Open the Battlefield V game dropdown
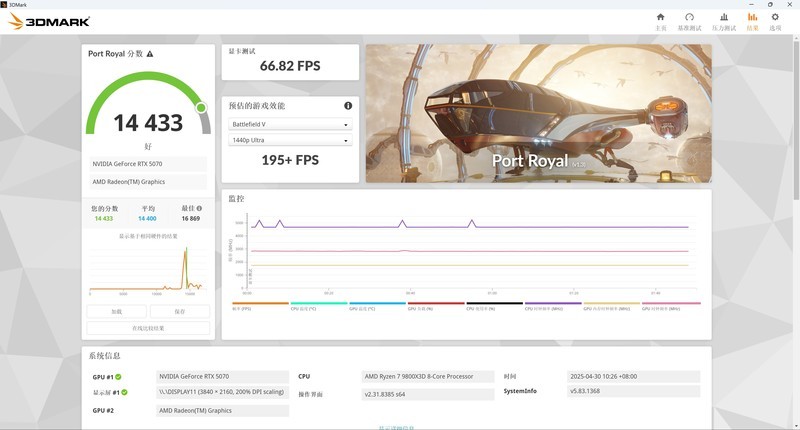The height and width of the screenshot is (430, 800). pyautogui.click(x=290, y=124)
